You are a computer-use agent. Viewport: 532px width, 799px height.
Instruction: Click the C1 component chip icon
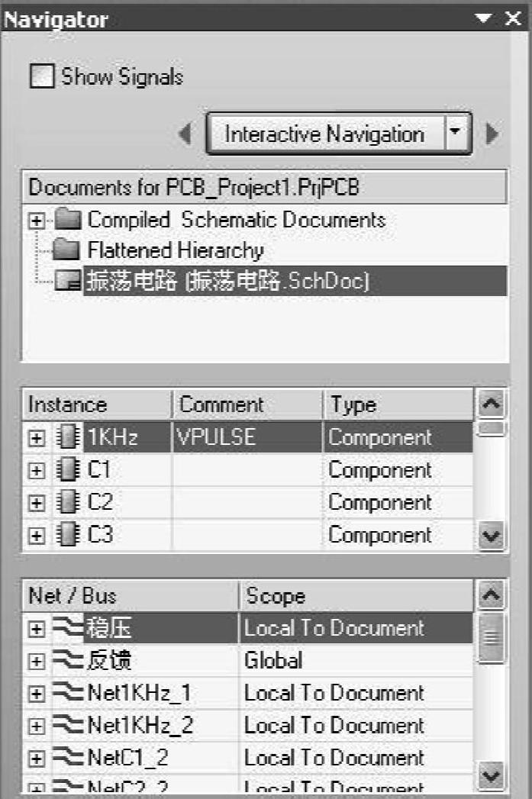click(68, 470)
